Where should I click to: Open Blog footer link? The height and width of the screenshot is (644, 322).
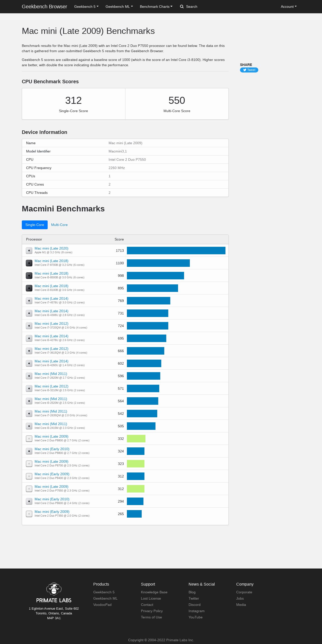pos(192,592)
